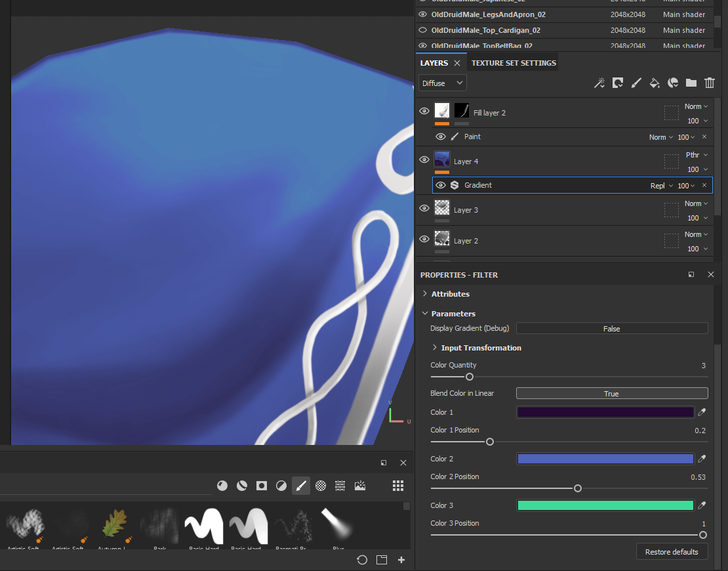The width and height of the screenshot is (728, 571).
Task: Open the Diffuse channel dropdown
Action: click(x=441, y=83)
